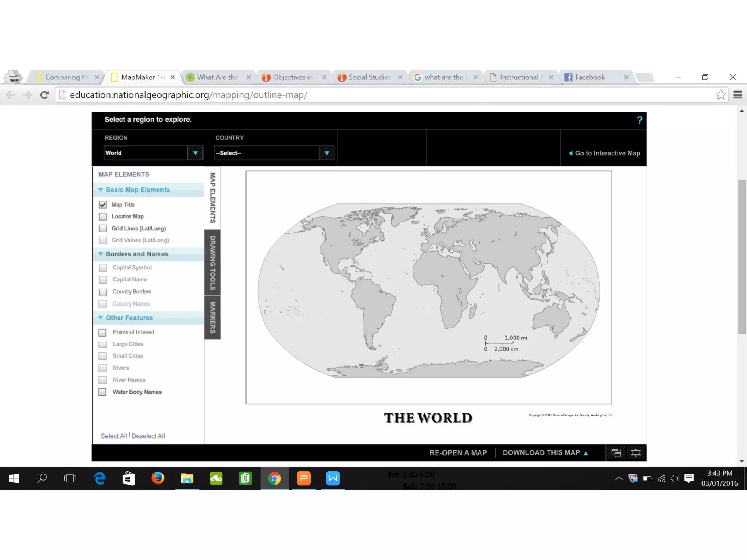The width and height of the screenshot is (747, 560).
Task: Reload the page with the refresh icon
Action: point(44,95)
